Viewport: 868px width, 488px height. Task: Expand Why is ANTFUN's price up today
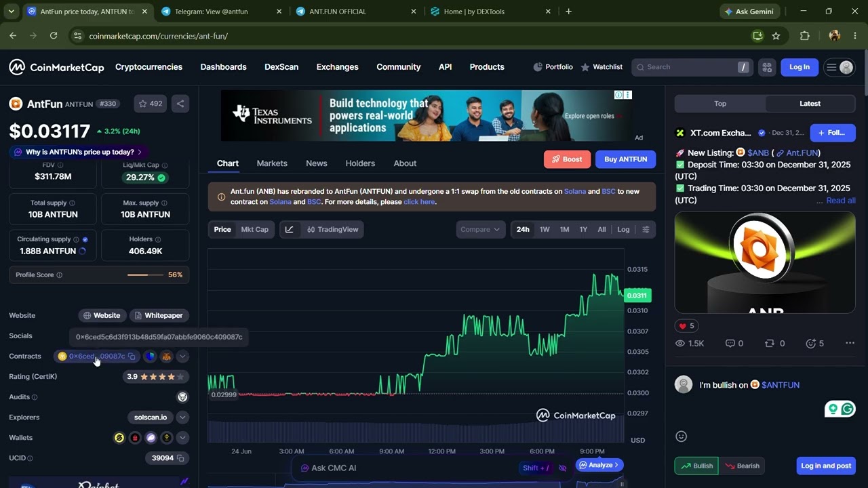(x=79, y=152)
